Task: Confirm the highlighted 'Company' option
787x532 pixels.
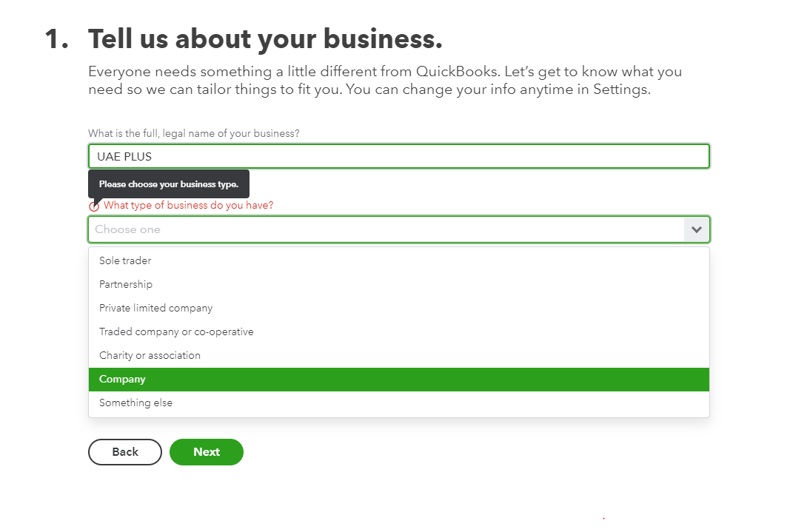Action: (x=121, y=379)
